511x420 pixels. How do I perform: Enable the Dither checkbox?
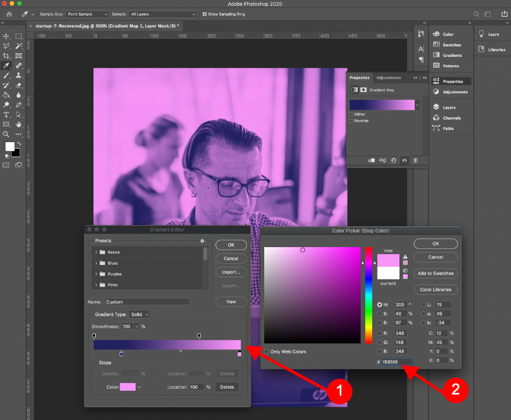(351, 114)
